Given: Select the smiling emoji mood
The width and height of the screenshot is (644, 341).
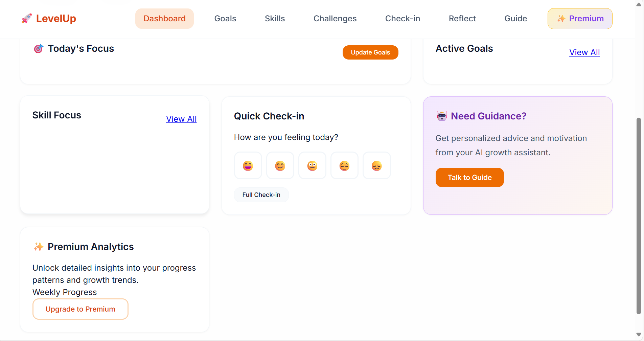Looking at the screenshot, I should pos(280,165).
